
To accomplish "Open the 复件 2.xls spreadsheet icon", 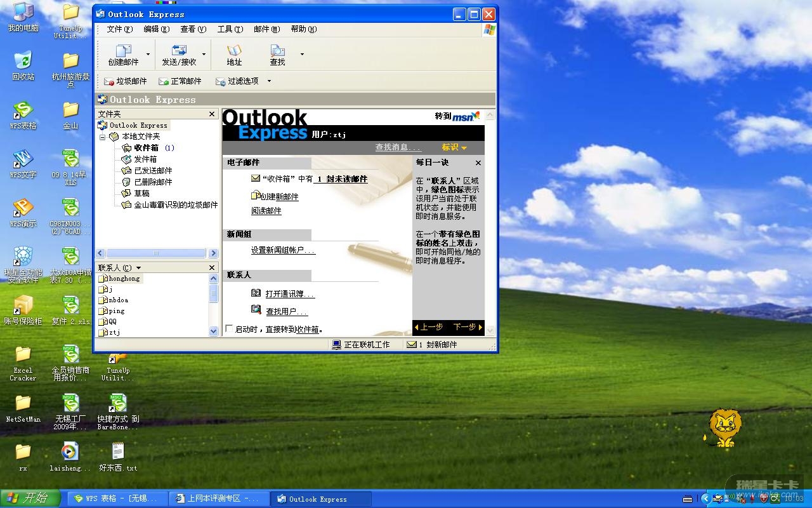I will pyautogui.click(x=70, y=305).
